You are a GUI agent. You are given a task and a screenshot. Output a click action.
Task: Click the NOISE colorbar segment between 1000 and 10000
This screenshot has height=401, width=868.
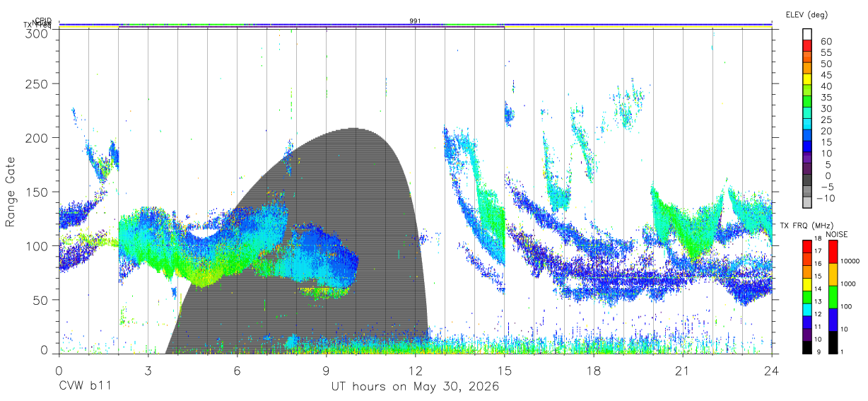pos(832,273)
